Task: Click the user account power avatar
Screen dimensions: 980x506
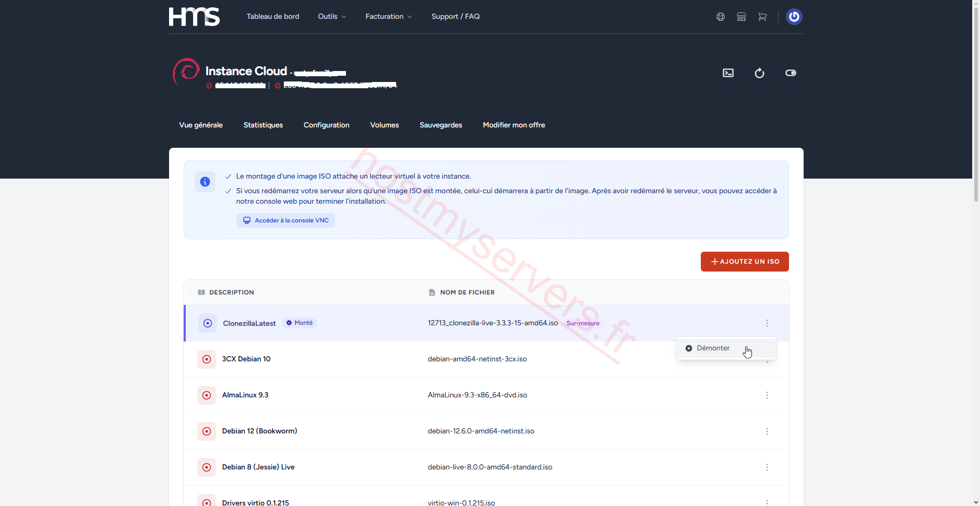Action: [x=794, y=17]
